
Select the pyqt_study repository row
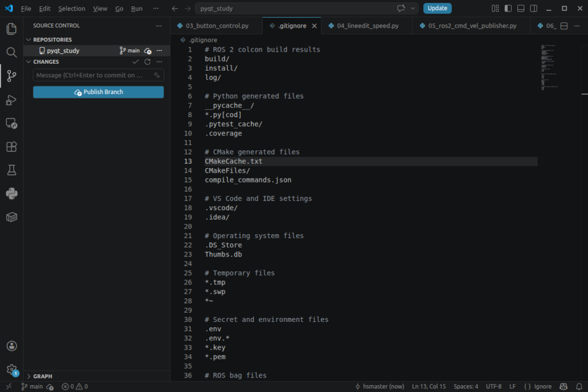tap(96, 51)
